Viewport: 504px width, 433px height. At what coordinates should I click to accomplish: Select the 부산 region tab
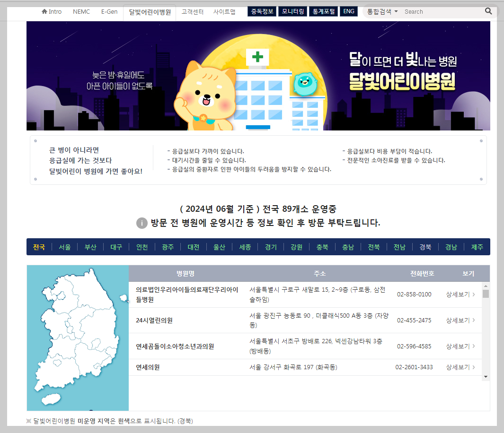(x=90, y=247)
